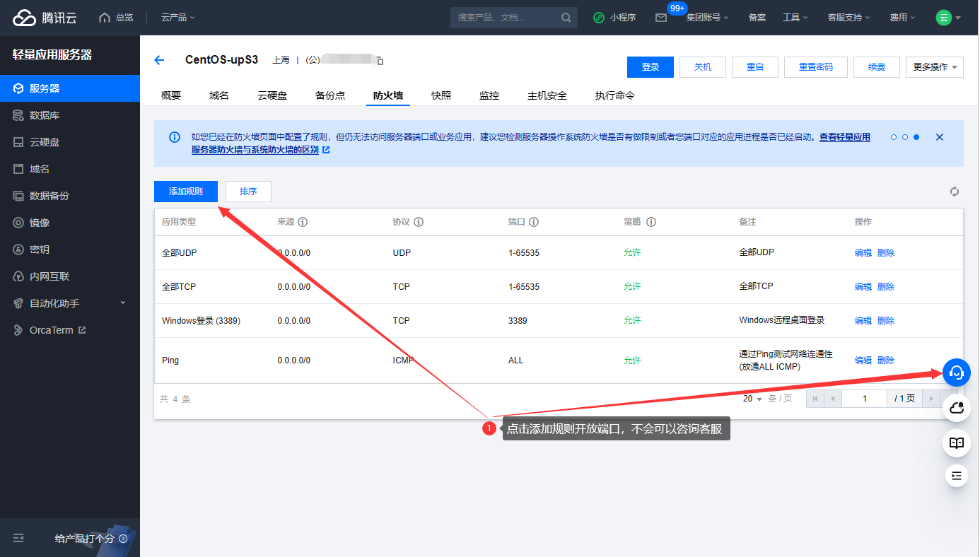Open 数据库 in the sidebar
The height and width of the screenshot is (557, 980).
[x=70, y=115]
